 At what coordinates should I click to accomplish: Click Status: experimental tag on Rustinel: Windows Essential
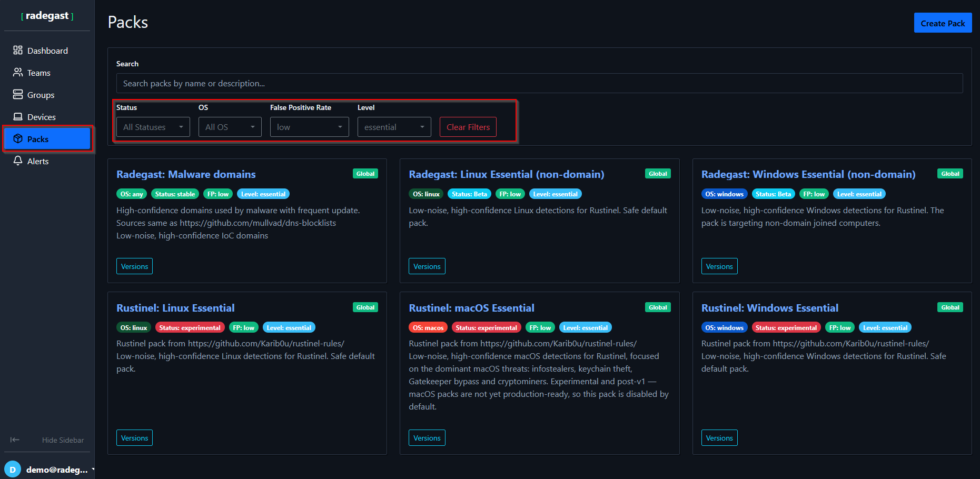(786, 327)
